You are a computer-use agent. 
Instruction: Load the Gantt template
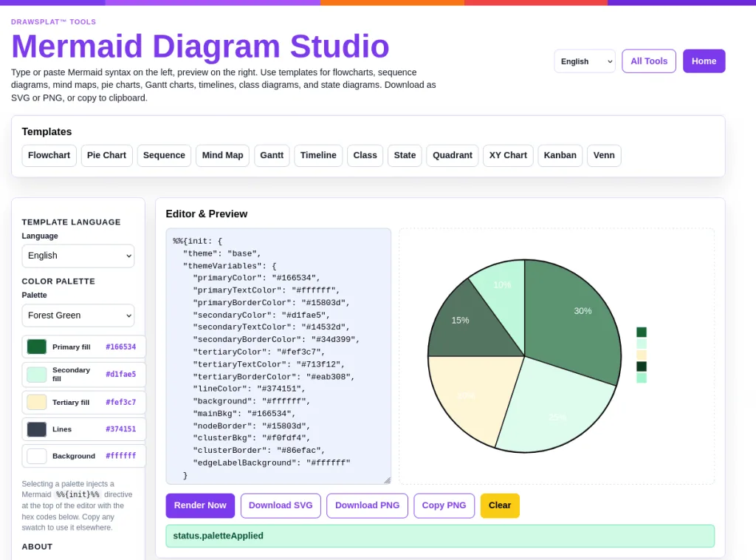(272, 155)
